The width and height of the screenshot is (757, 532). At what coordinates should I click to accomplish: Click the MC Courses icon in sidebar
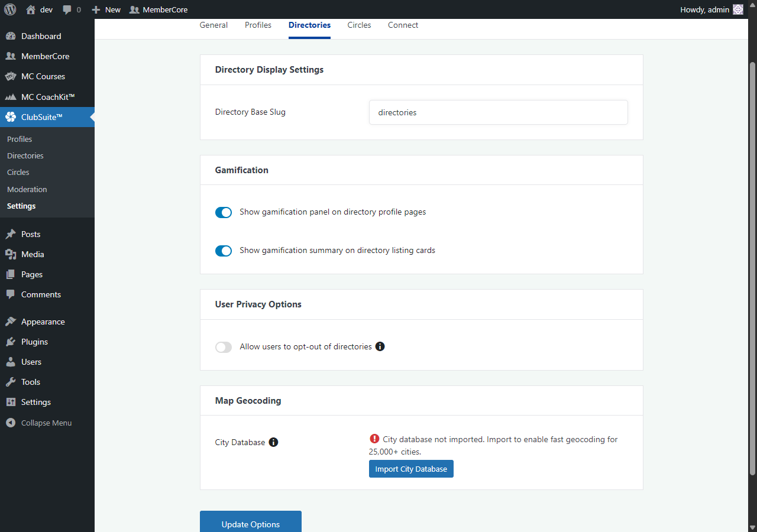11,76
